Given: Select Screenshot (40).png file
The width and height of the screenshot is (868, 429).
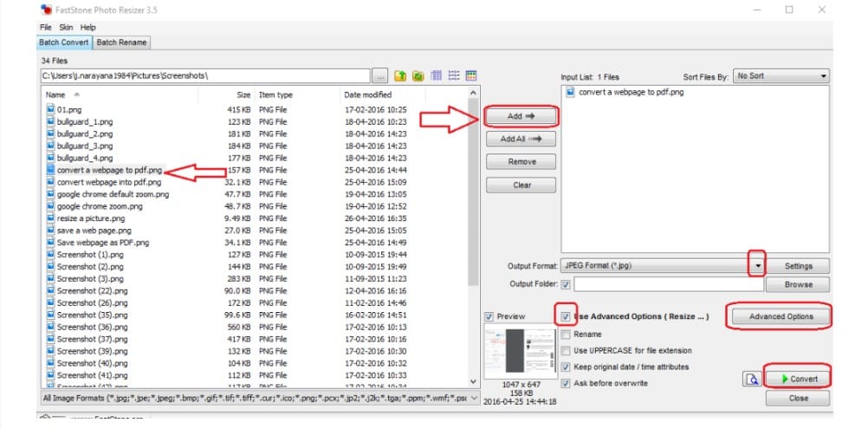Looking at the screenshot, I should 92,363.
